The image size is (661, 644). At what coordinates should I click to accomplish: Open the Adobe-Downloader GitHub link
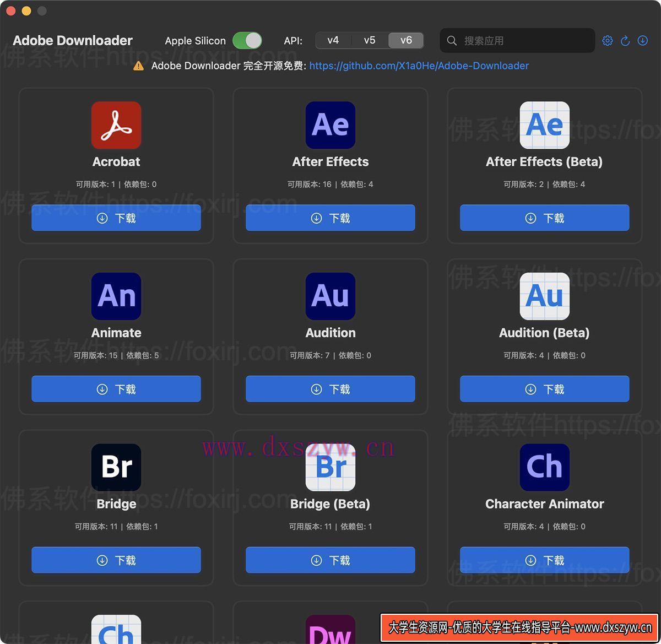[419, 66]
